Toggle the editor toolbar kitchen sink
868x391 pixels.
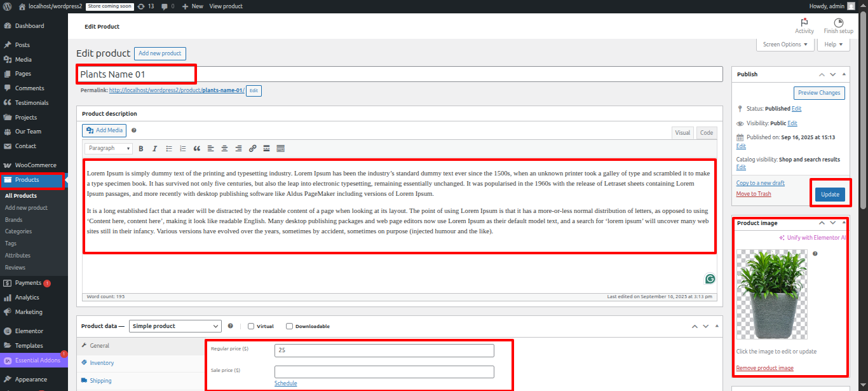pos(280,149)
